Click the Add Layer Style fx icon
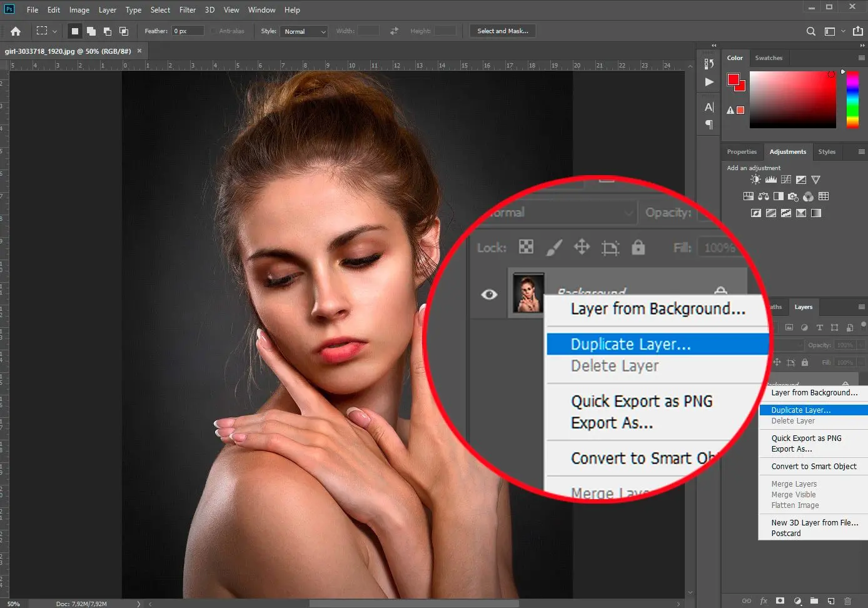Image resolution: width=868 pixels, height=608 pixels. (764, 601)
